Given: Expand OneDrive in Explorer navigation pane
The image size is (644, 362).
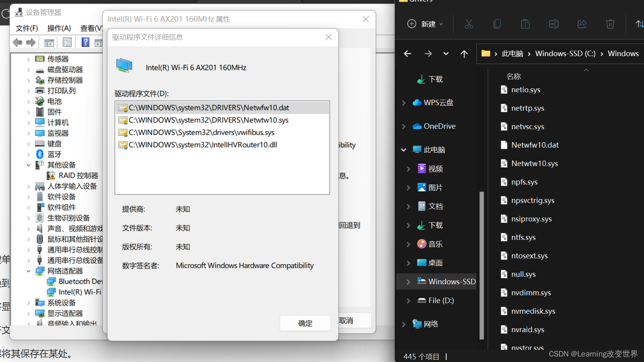Looking at the screenshot, I should coord(404,126).
